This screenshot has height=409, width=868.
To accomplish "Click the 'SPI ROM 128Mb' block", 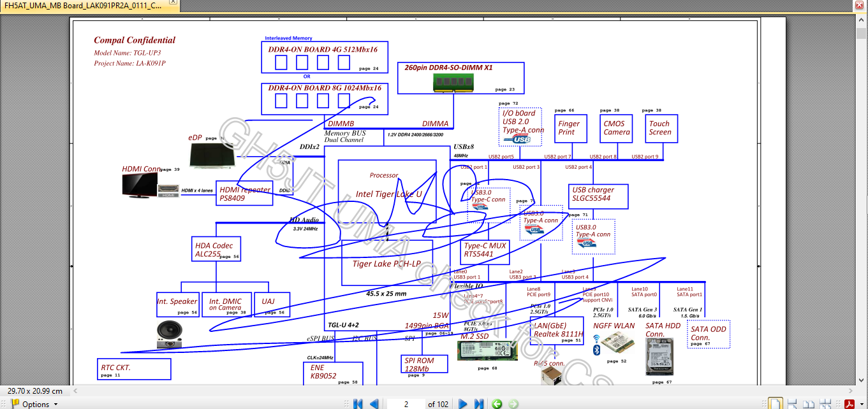I will [x=425, y=364].
